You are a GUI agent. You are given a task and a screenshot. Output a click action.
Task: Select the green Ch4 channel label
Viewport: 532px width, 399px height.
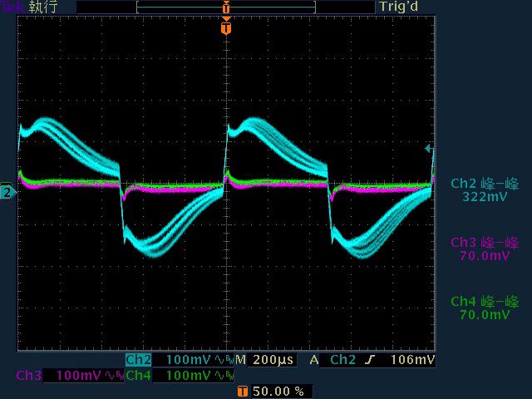tap(138, 376)
